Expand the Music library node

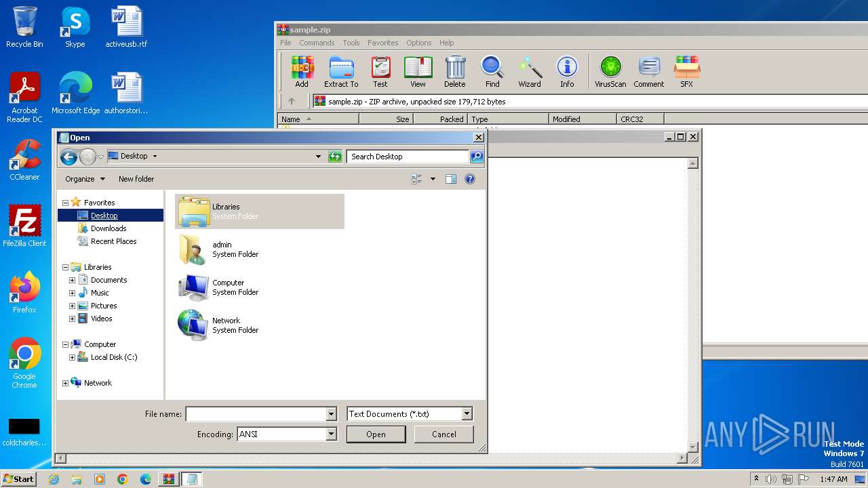pos(72,293)
